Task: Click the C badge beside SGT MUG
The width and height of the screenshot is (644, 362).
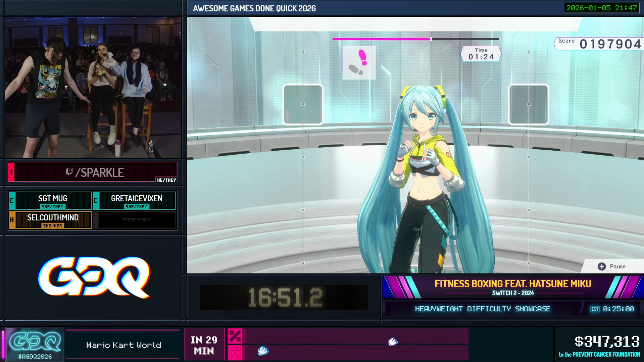Action: (x=12, y=201)
